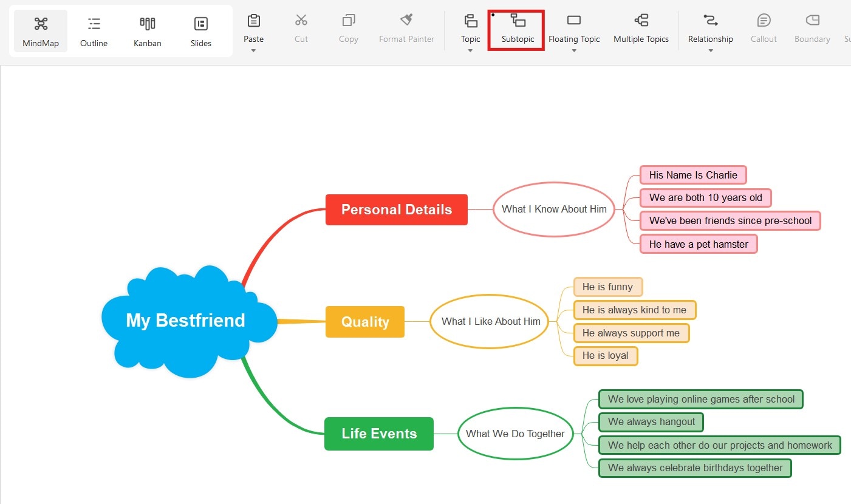Open the Paste dropdown arrow

click(x=253, y=52)
